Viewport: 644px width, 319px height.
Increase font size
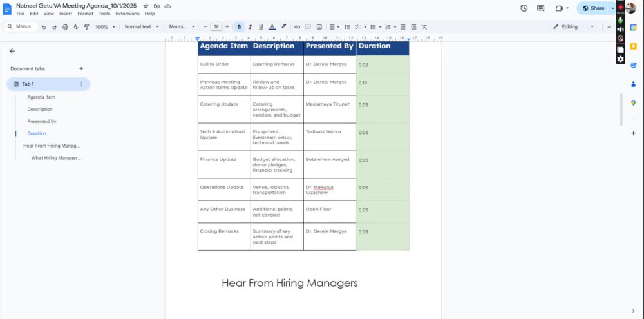click(227, 27)
